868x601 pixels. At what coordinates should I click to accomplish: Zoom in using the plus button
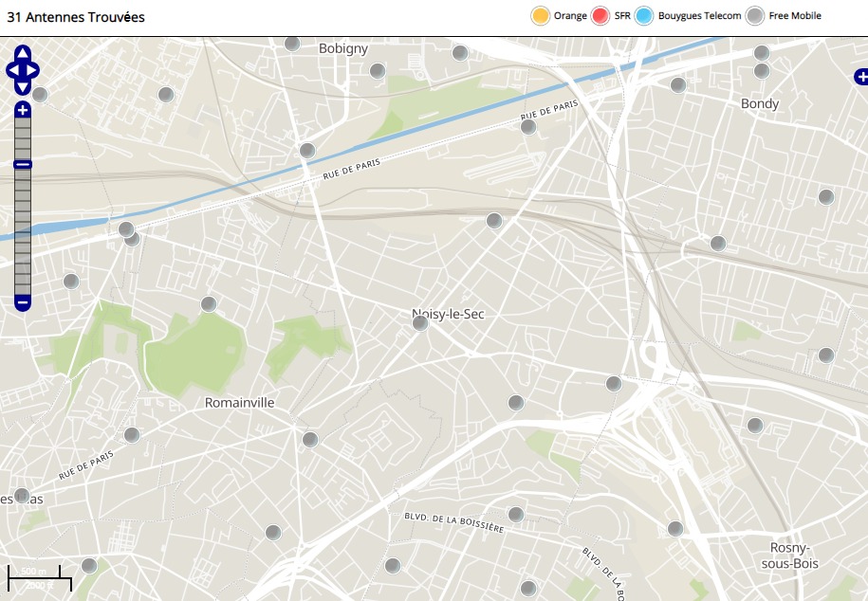pos(23,111)
